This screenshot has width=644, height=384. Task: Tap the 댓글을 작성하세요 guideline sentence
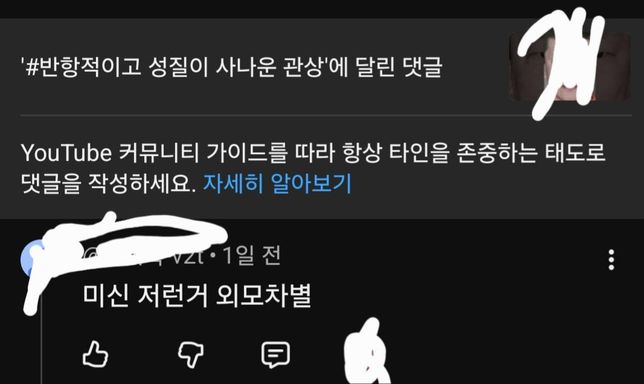click(108, 183)
